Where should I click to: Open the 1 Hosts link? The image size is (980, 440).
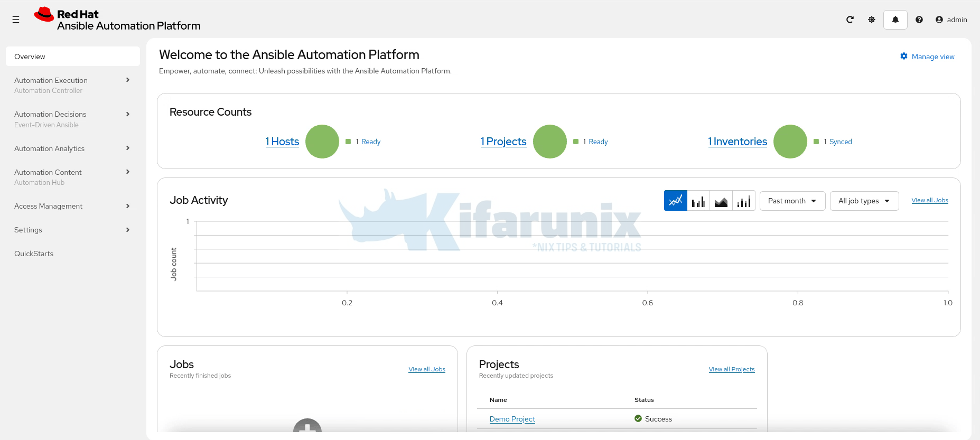click(282, 142)
